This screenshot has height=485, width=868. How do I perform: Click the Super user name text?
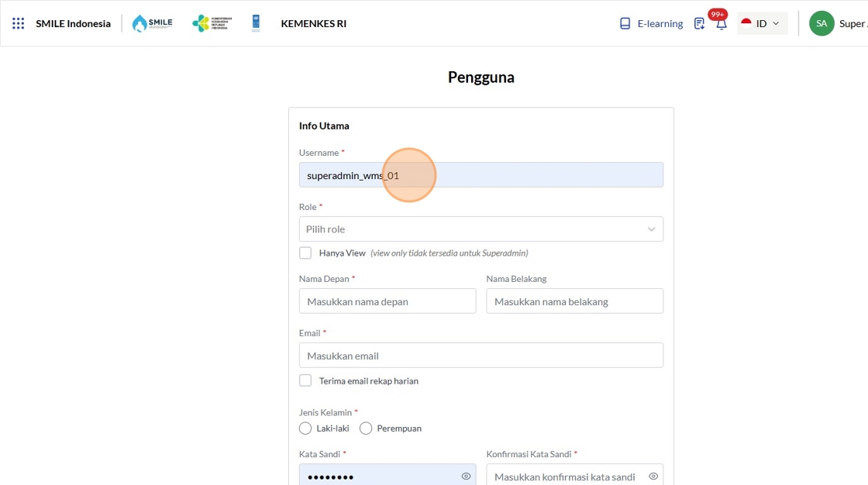853,23
